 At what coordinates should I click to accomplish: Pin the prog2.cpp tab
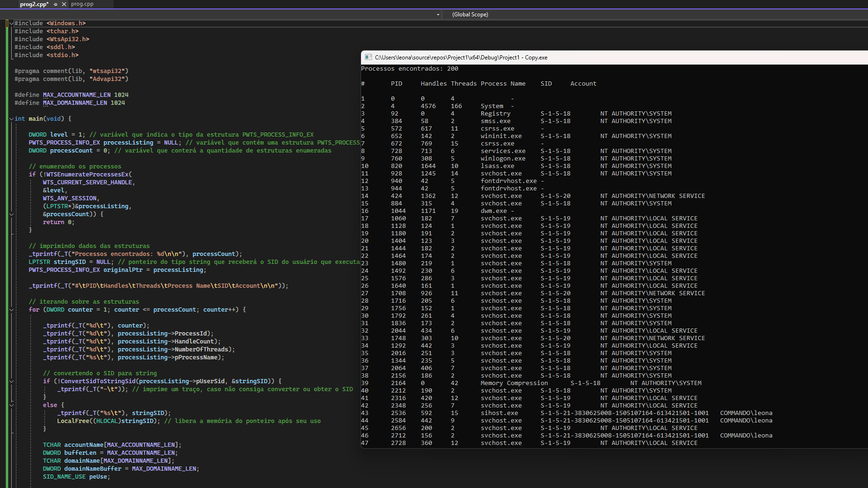coord(55,4)
